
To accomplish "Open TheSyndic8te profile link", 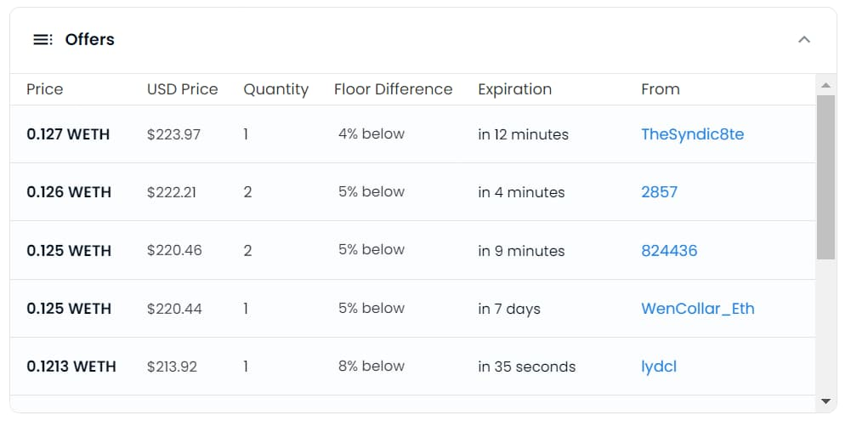I will 692,134.
